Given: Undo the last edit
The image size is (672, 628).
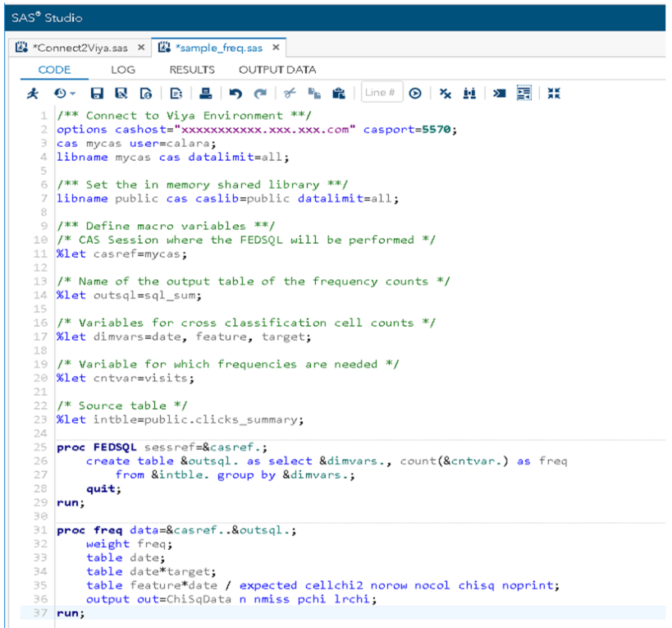Looking at the screenshot, I should [235, 93].
